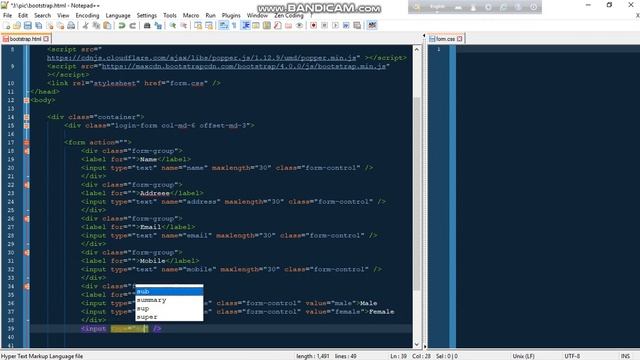Choose 'sub' from autocomplete list
The width and height of the screenshot is (640, 360).
tap(169, 291)
